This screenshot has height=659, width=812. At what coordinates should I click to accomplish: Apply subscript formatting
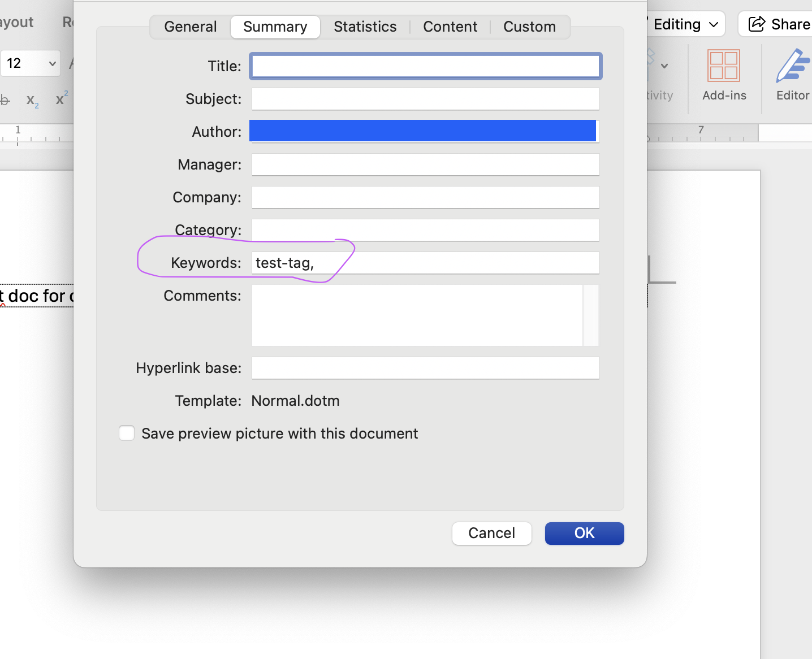pos(32,100)
